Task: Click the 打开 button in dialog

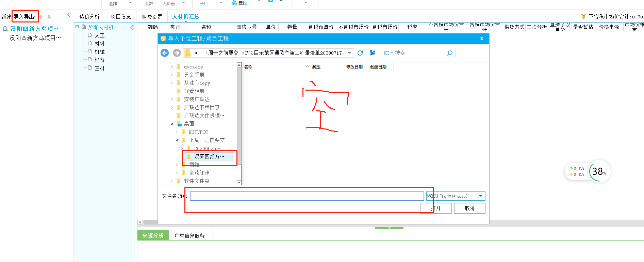Action: [x=436, y=208]
